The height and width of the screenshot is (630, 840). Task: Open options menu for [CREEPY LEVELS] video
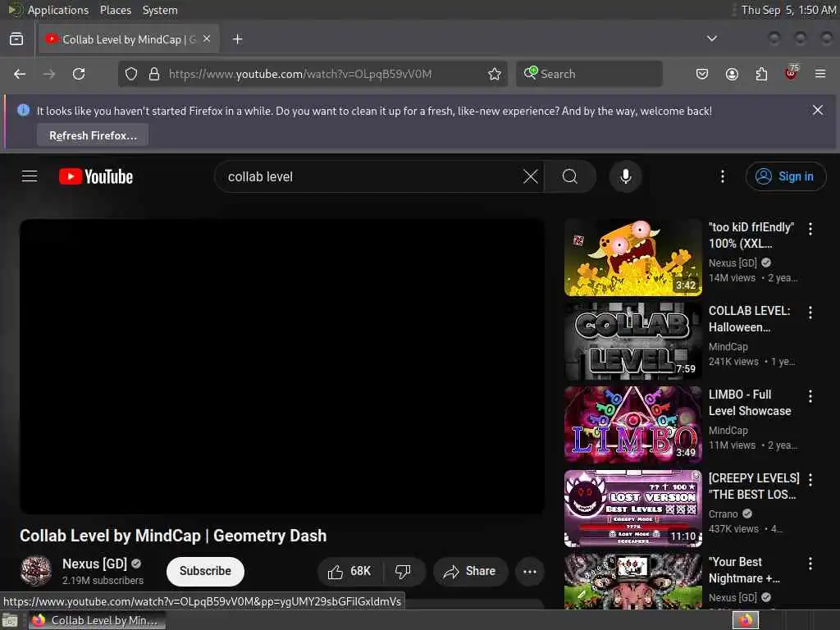pyautogui.click(x=810, y=479)
